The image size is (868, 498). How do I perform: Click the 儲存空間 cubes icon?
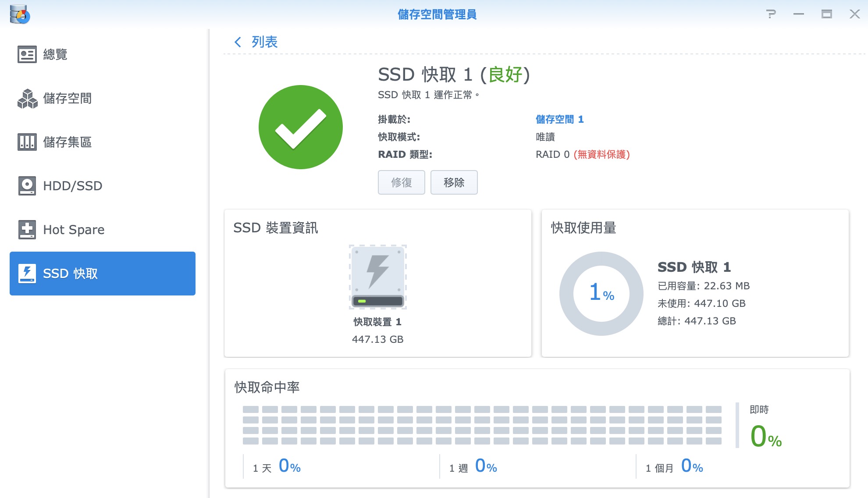click(27, 98)
